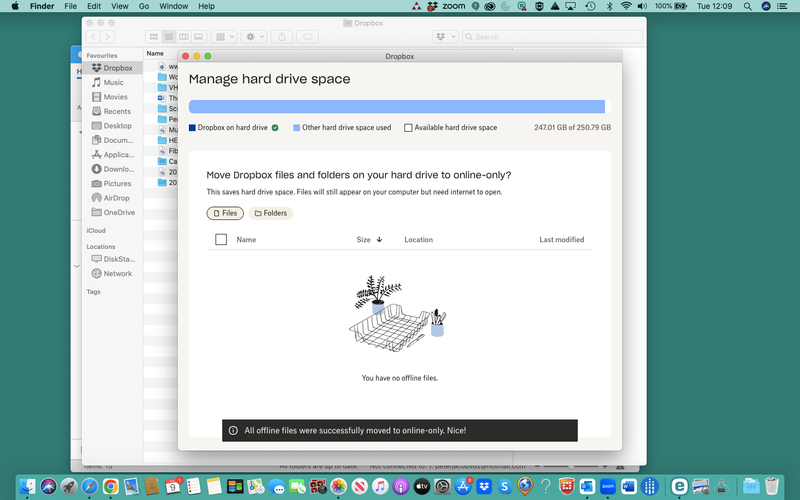Image resolution: width=800 pixels, height=500 pixels.
Task: Tick the select-all checkbox beside Name
Action: click(221, 240)
